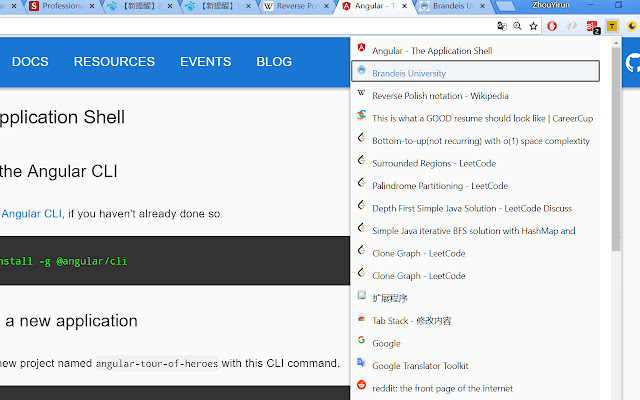Close the Profession tab
Screen dimensions: 640x400
(92, 6)
